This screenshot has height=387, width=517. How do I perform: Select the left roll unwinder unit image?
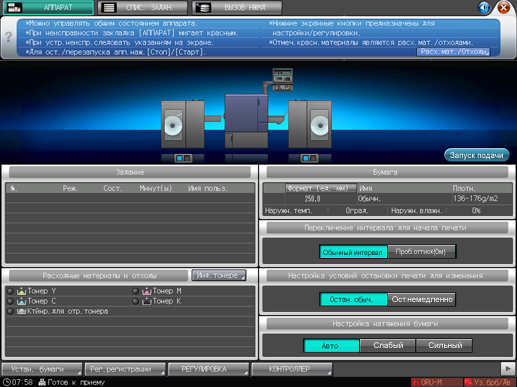182,124
